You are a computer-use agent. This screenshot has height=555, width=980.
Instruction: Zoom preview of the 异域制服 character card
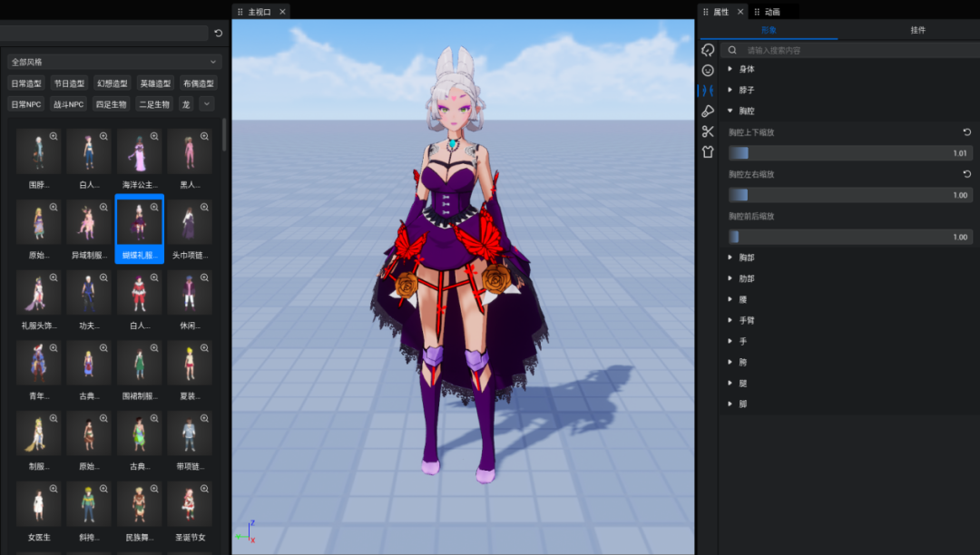point(103,207)
